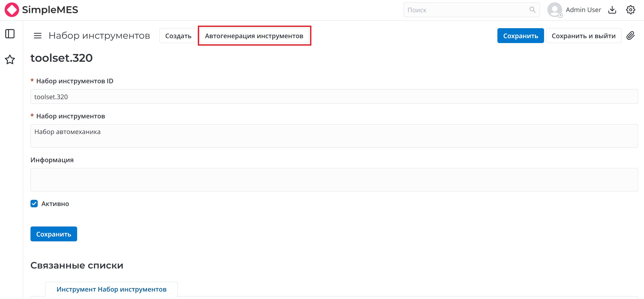The height and width of the screenshot is (299, 644).
Task: Click Сохранить и выйти button
Action: pyautogui.click(x=583, y=36)
